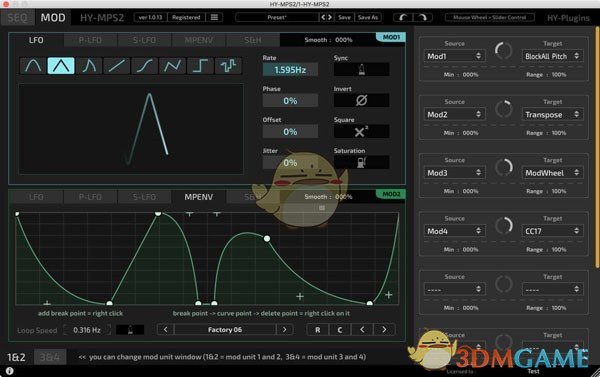Click the undo arrow
Screen dimensions: 600x377
tap(403, 17)
